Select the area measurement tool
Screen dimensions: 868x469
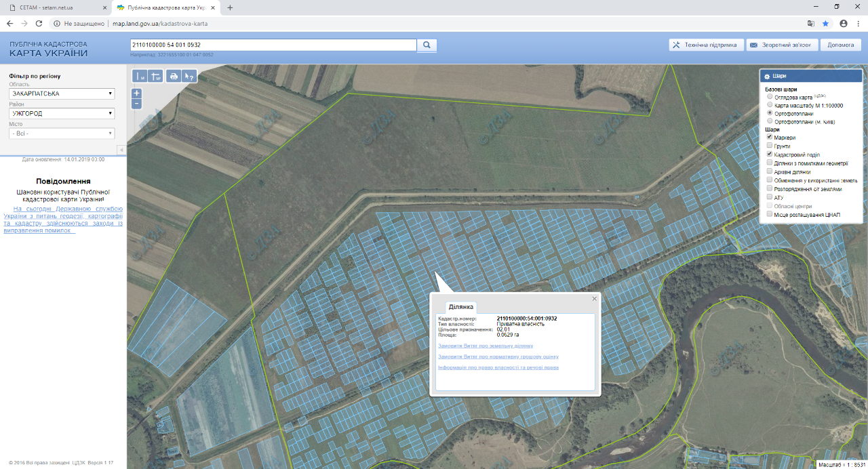(x=155, y=76)
